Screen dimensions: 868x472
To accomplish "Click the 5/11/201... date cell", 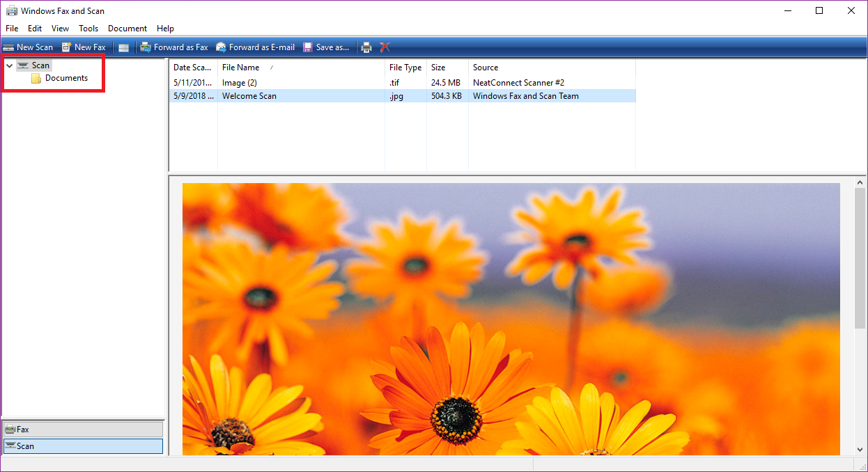I will coord(192,83).
